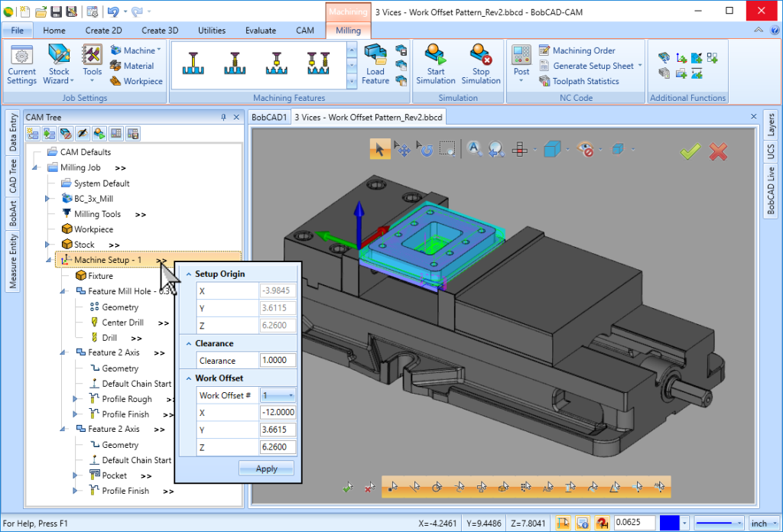Click the Apply button
Viewport: 783px width, 532px height.
(266, 469)
